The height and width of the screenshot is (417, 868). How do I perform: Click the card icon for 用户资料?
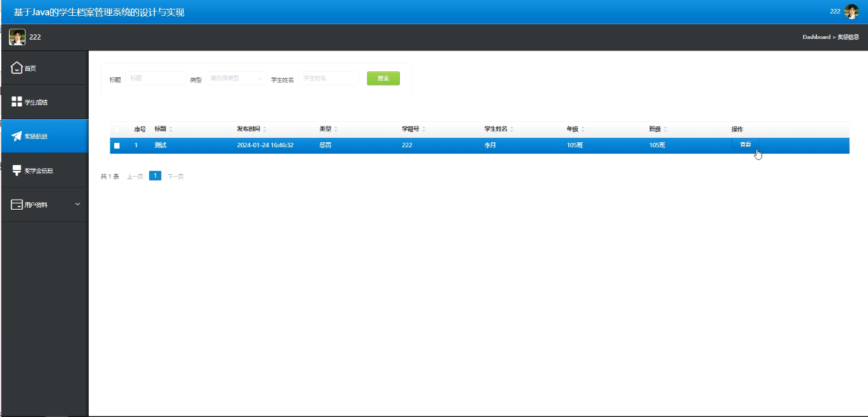[17, 205]
